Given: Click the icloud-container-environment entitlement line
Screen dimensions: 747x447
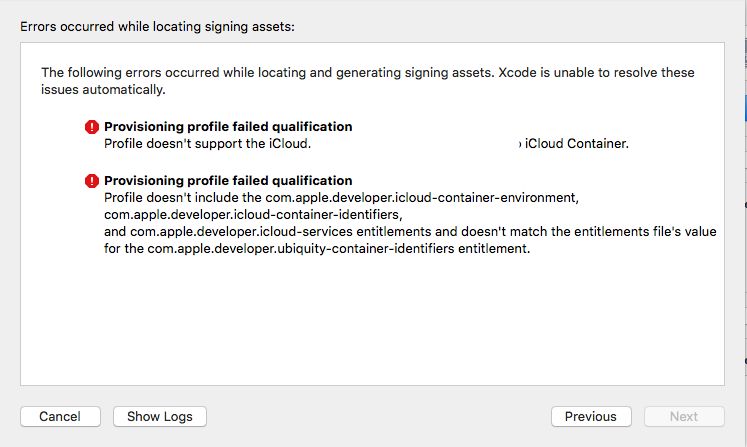Looking at the screenshot, I should pos(340,198).
